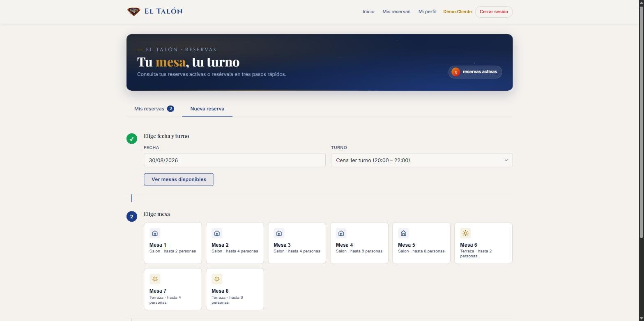
Task: Click the 'Tu mesa, tu turno' headline
Action: [x=188, y=62]
